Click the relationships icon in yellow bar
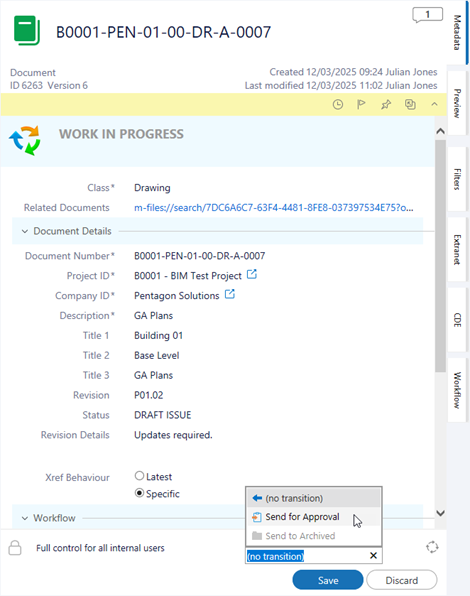Image resolution: width=470 pixels, height=596 pixels. tap(410, 104)
